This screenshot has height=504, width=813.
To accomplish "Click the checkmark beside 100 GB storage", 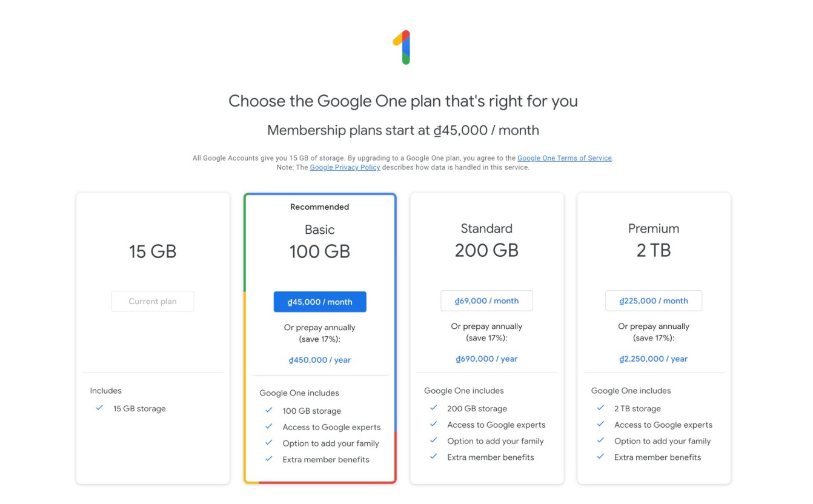I will 268,410.
